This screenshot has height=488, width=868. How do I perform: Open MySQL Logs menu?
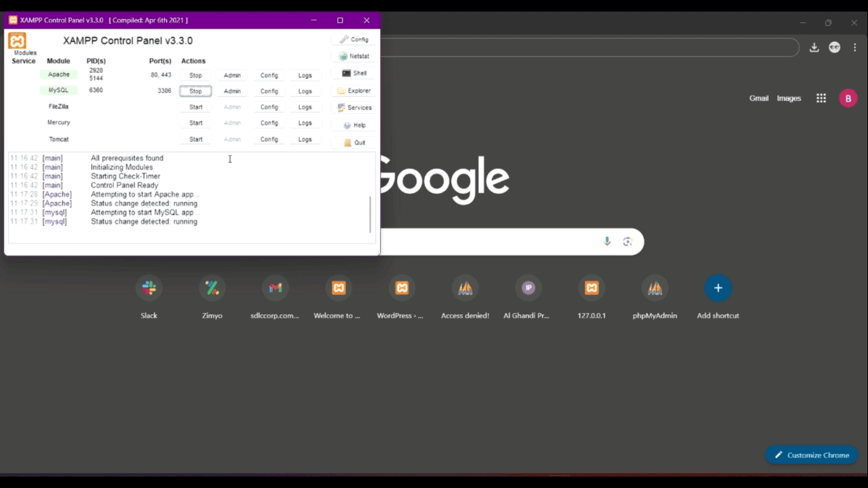point(306,91)
